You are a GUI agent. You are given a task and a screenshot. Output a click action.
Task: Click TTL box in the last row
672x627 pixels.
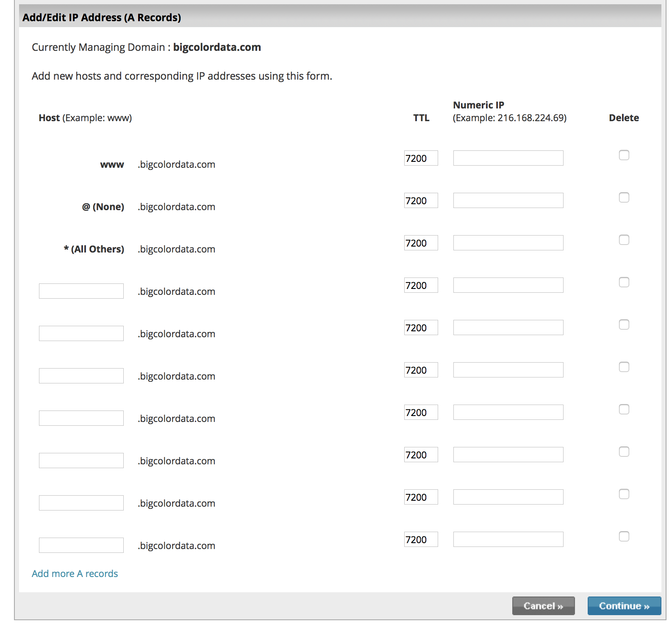pyautogui.click(x=421, y=539)
